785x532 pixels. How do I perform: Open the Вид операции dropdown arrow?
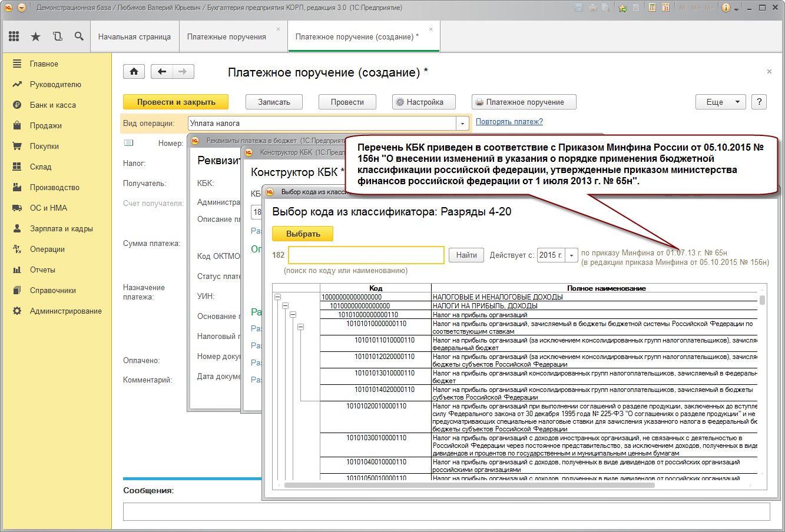pos(463,124)
